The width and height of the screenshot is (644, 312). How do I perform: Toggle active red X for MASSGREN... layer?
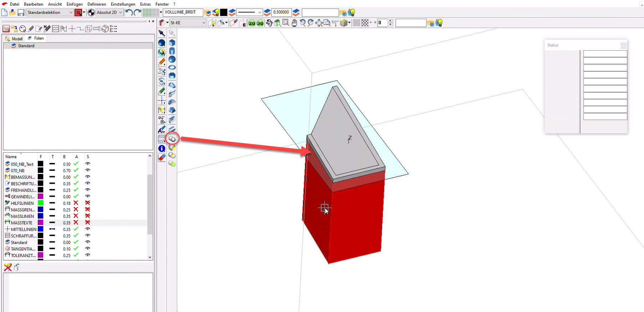coord(76,209)
